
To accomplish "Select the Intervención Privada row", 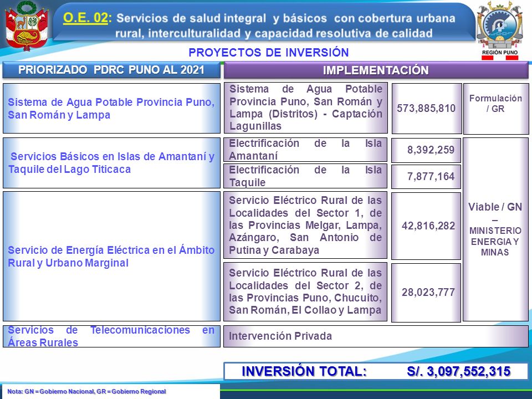I will [376, 336].
